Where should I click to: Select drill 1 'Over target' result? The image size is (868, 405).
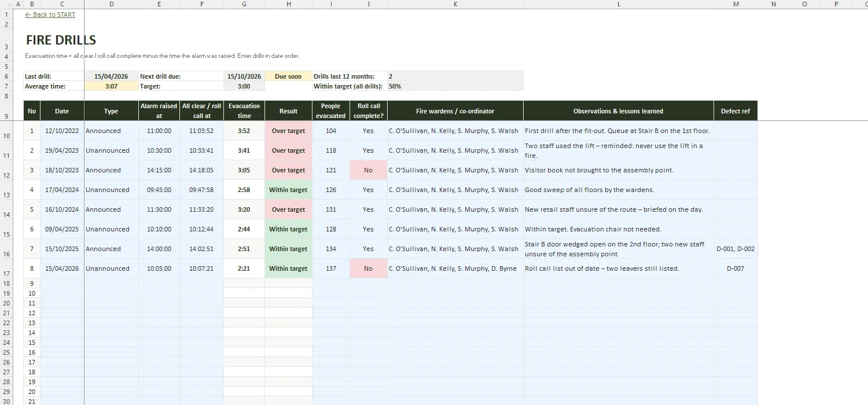[x=288, y=131]
